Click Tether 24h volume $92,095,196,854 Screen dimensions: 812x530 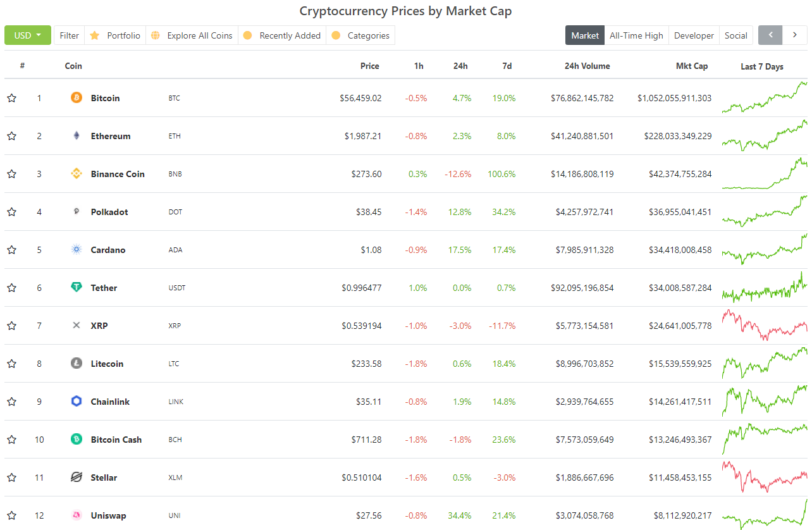pos(582,288)
